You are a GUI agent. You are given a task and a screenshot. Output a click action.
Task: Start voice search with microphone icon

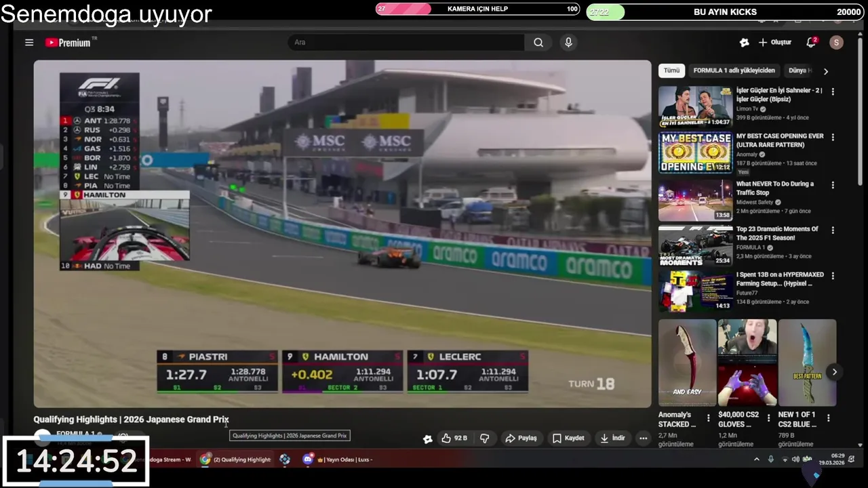(x=568, y=42)
